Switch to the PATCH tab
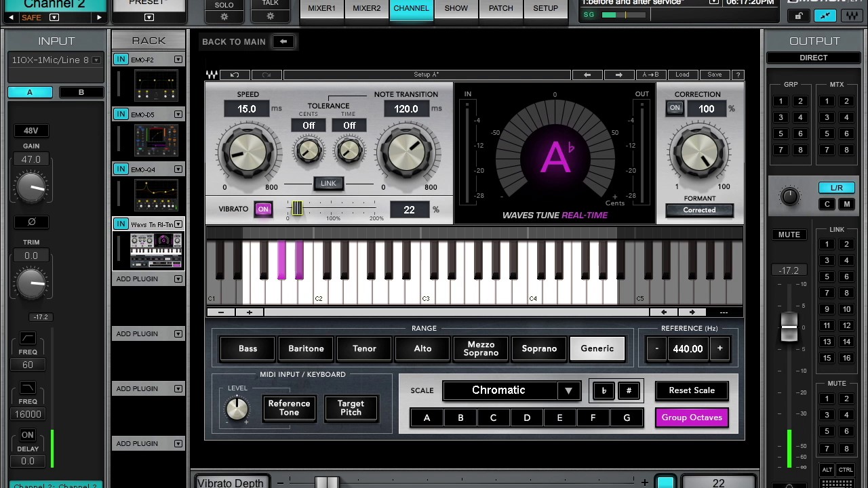The height and width of the screenshot is (488, 868). tap(500, 8)
